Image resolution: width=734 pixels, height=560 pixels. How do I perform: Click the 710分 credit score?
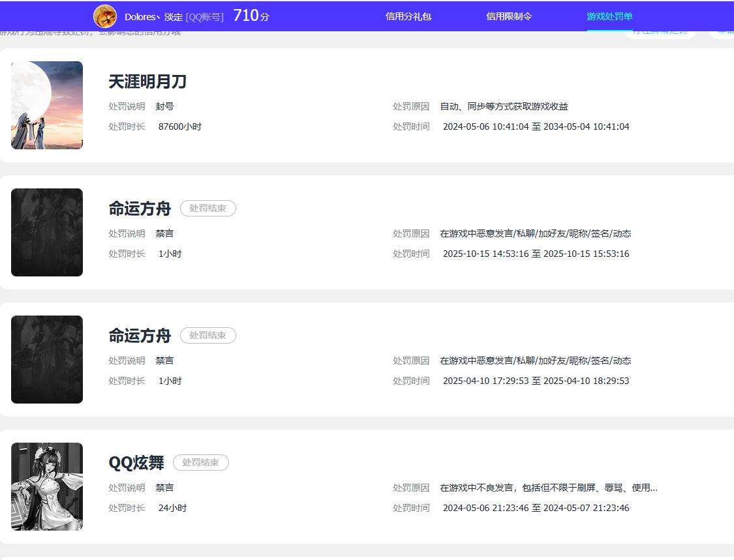coord(251,16)
